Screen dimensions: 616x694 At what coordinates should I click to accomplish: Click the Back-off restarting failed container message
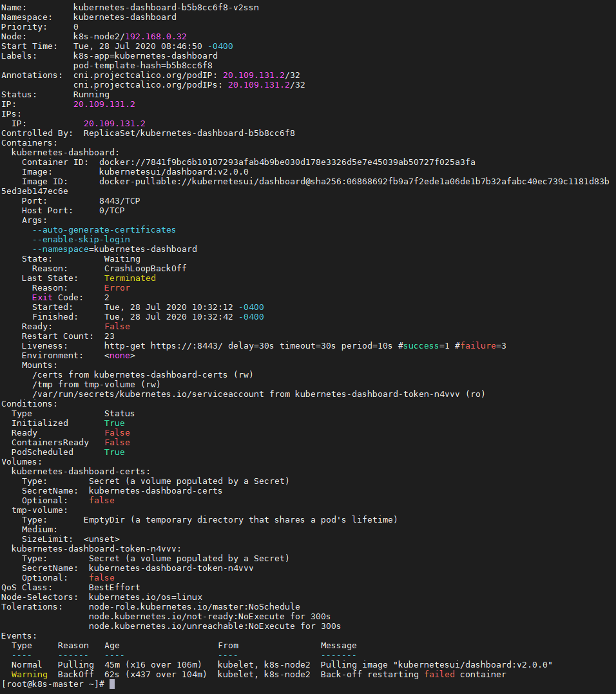(x=413, y=675)
